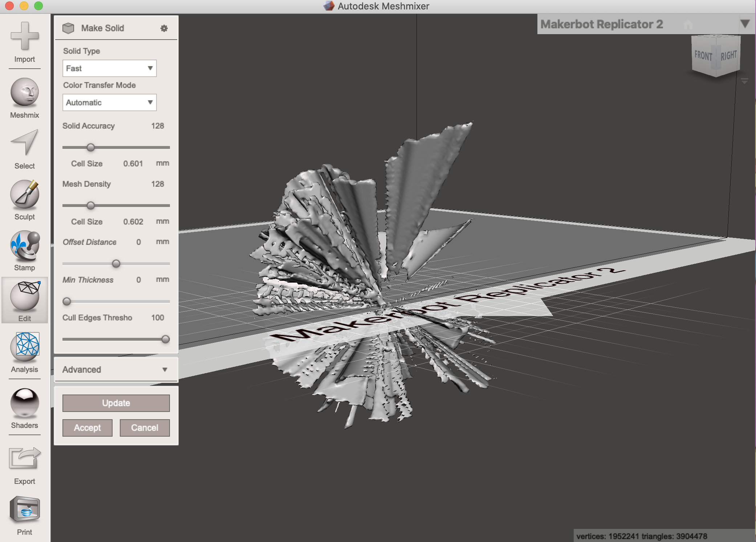Click the Update button
Screen dimensions: 756x542
(x=115, y=403)
